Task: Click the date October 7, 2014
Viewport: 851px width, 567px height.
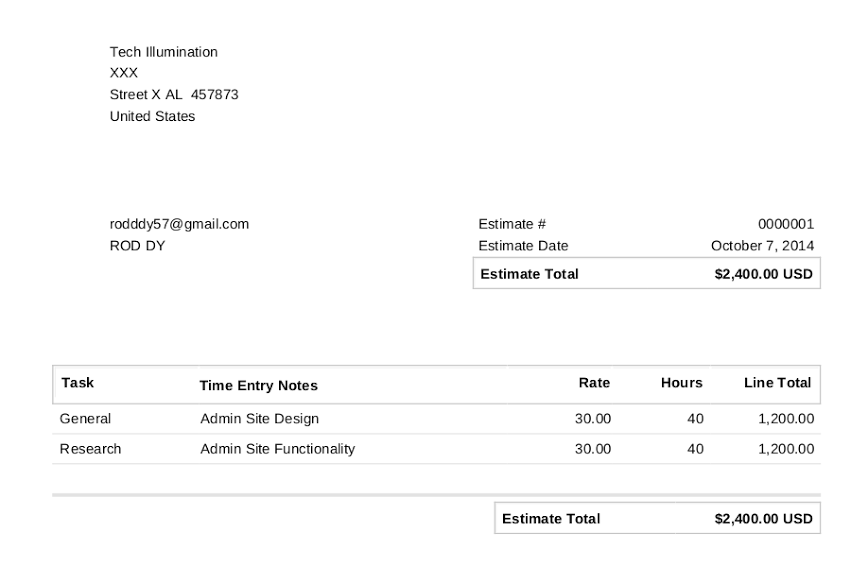Action: point(762,246)
